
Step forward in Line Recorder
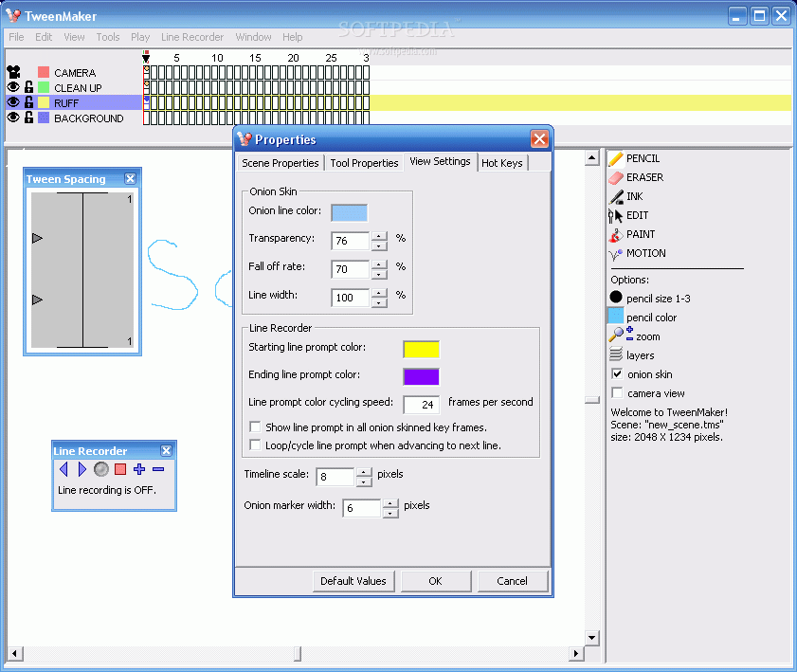pos(82,469)
